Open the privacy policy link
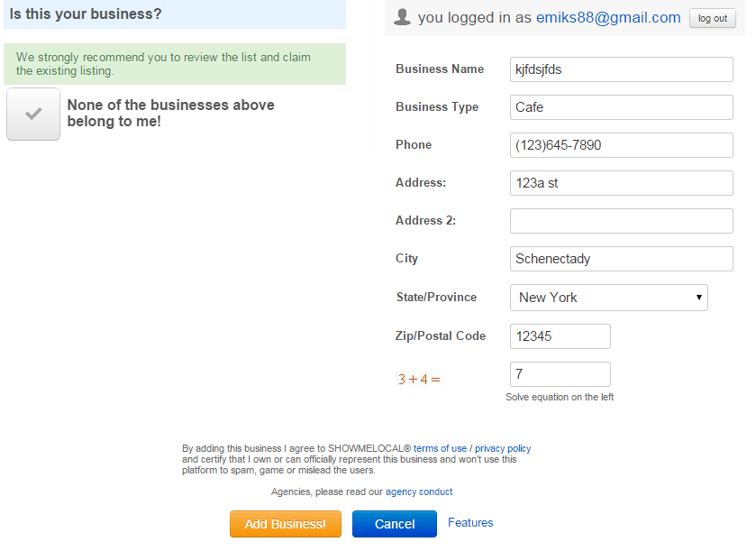The height and width of the screenshot is (551, 756). 503,448
